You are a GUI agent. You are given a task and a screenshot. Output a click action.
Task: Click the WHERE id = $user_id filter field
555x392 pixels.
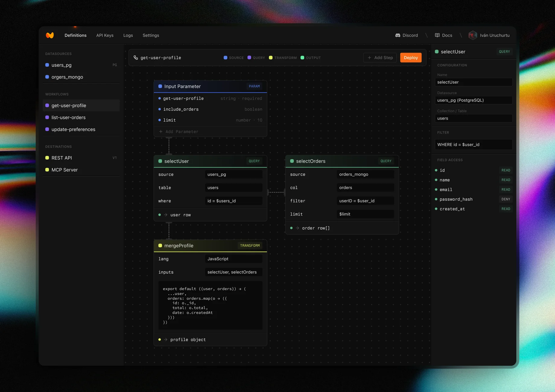tap(473, 144)
